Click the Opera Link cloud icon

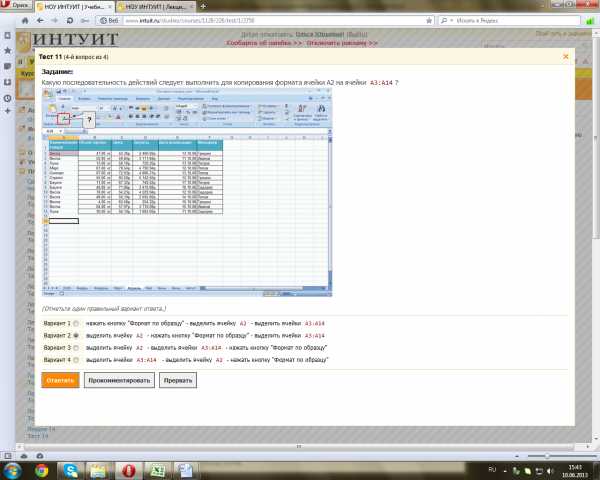(24, 456)
